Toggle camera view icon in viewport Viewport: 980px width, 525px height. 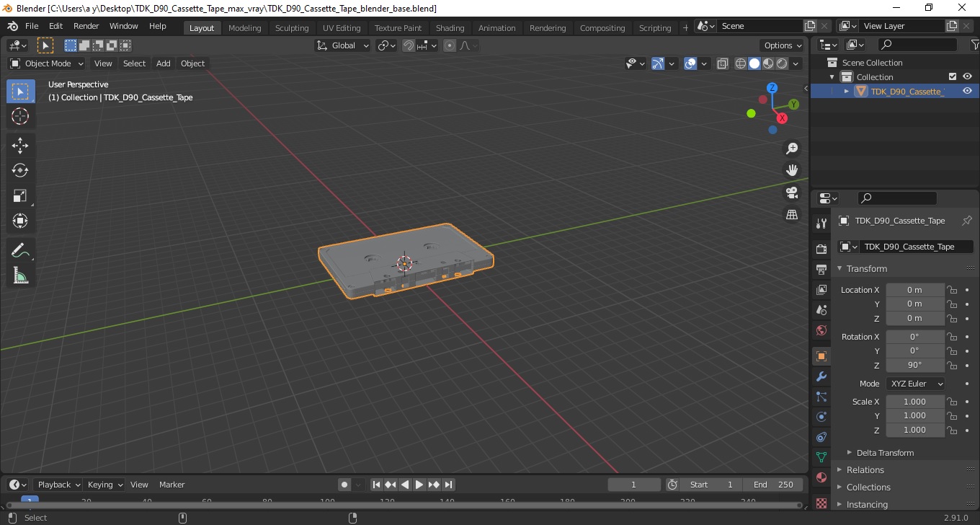tap(792, 193)
